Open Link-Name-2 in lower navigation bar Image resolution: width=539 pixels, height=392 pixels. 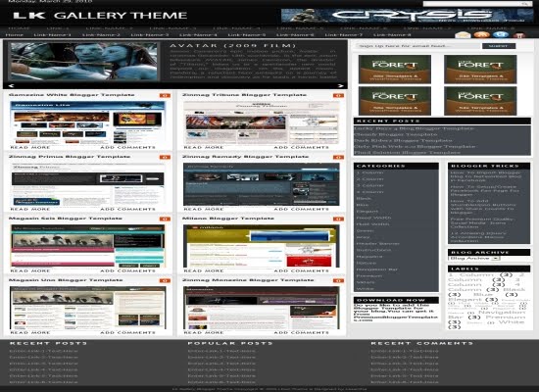pyautogui.click(x=101, y=34)
